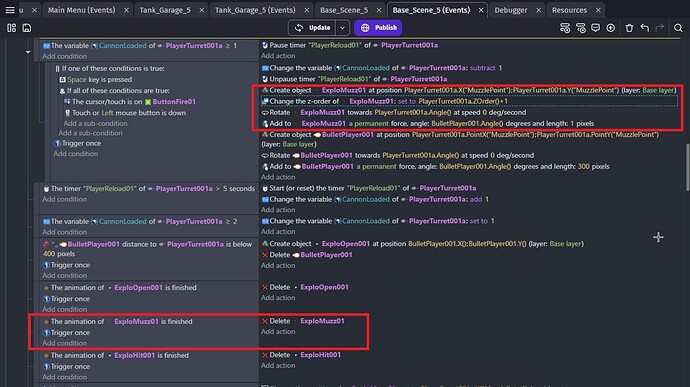The height and width of the screenshot is (387, 690).
Task: Click the add comment icon
Action: pyautogui.click(x=595, y=28)
